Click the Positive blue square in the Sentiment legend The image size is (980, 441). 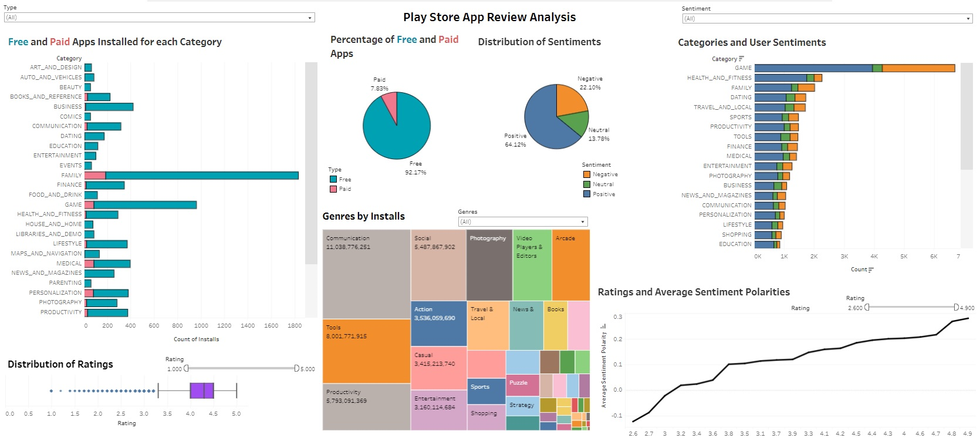[x=586, y=194]
